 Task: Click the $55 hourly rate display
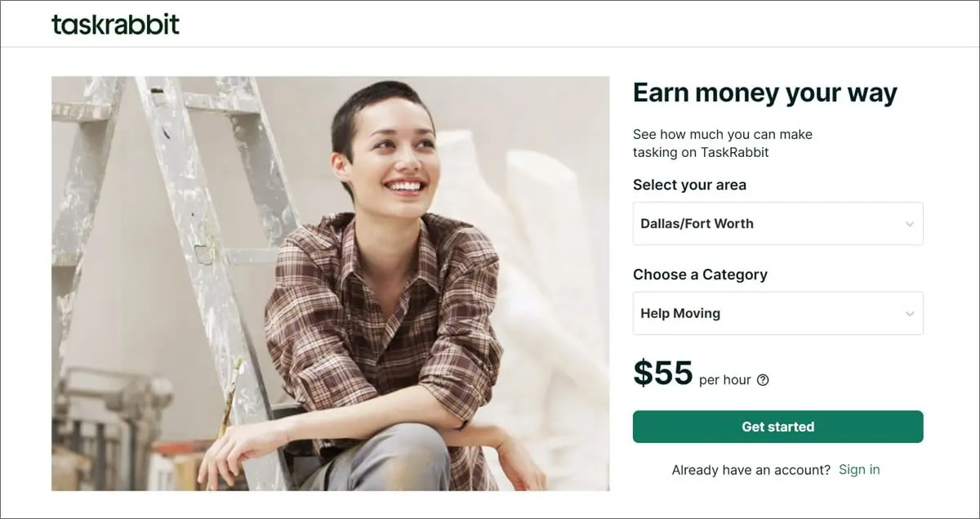pyautogui.click(x=661, y=374)
